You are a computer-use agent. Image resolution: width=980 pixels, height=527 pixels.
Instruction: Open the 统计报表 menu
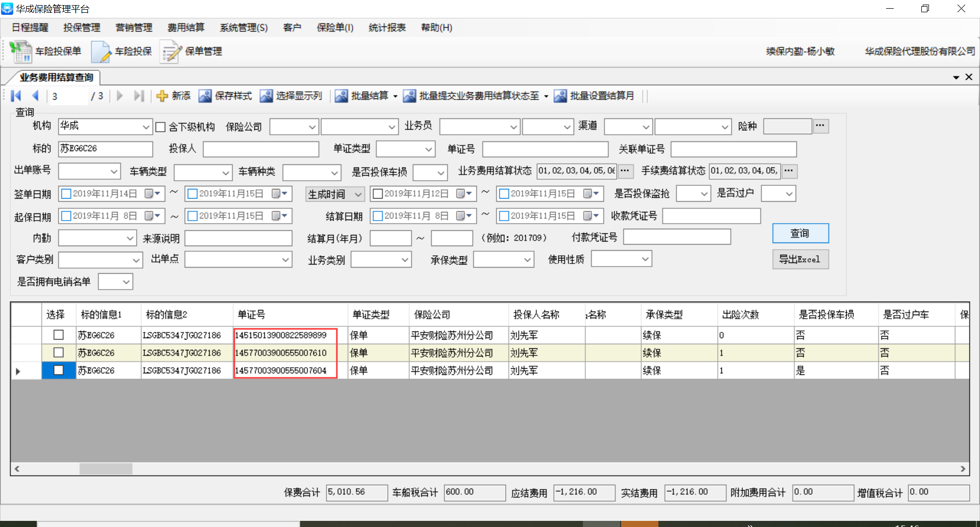[387, 28]
